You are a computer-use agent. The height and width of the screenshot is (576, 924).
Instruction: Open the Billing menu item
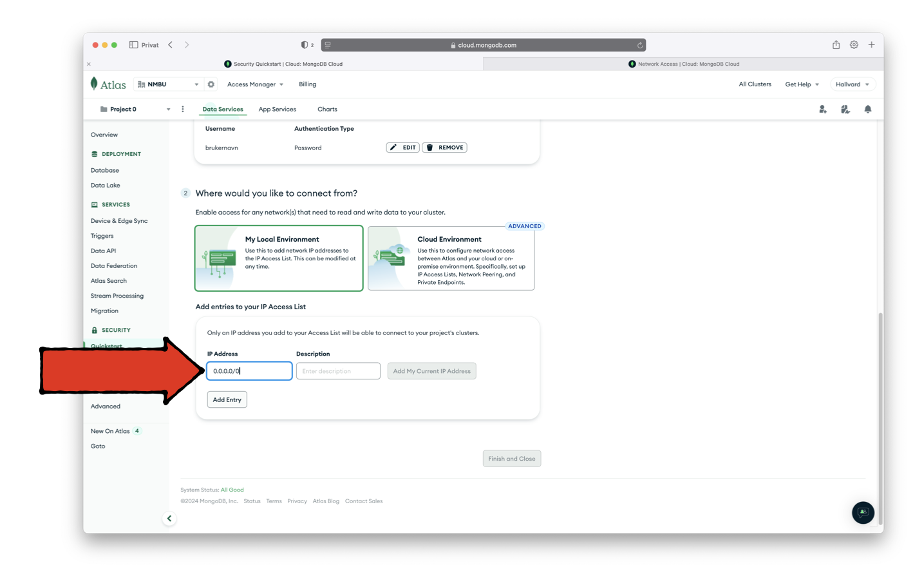308,84
